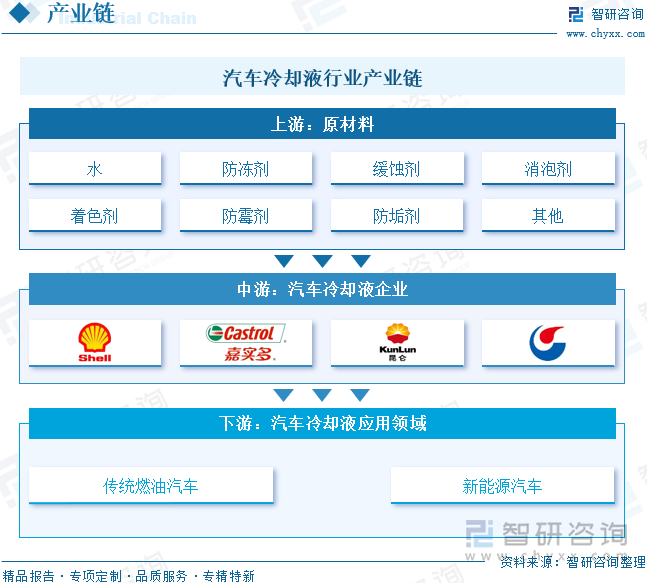Click the 品质服务 footer text

pyautogui.click(x=161, y=576)
